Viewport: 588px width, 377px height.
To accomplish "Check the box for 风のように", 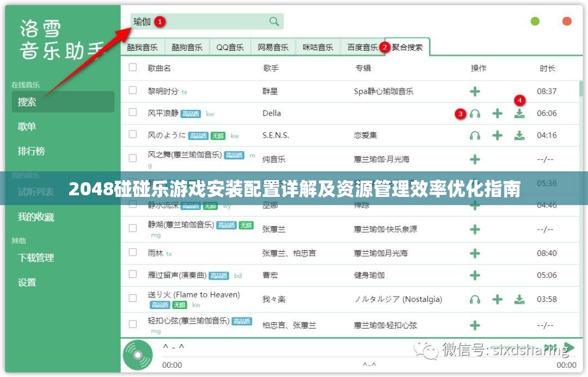I will click(133, 134).
